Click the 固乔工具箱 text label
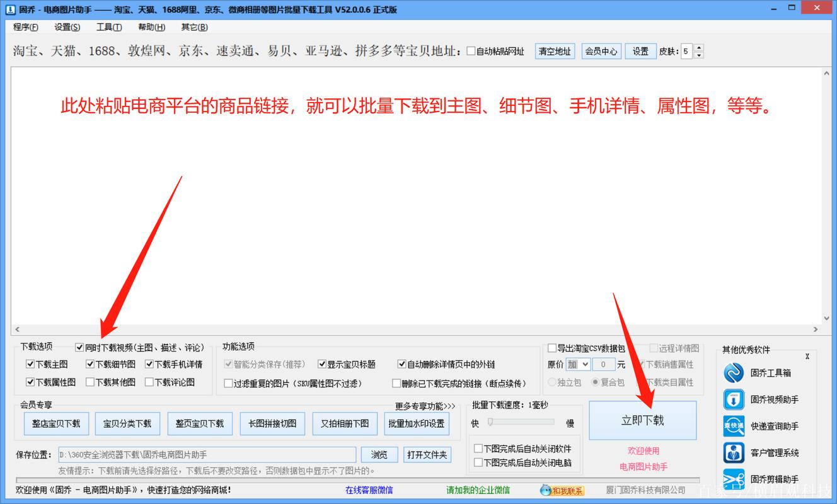The image size is (837, 504). pyautogui.click(x=770, y=373)
